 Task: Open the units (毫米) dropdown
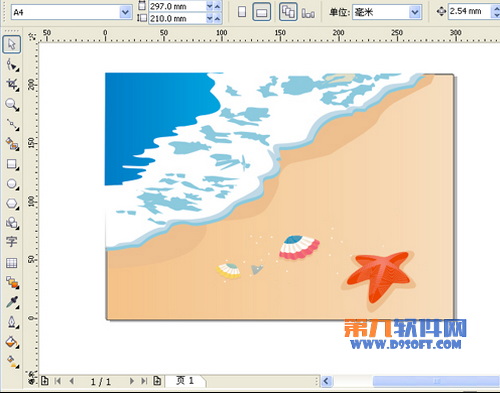coord(415,13)
